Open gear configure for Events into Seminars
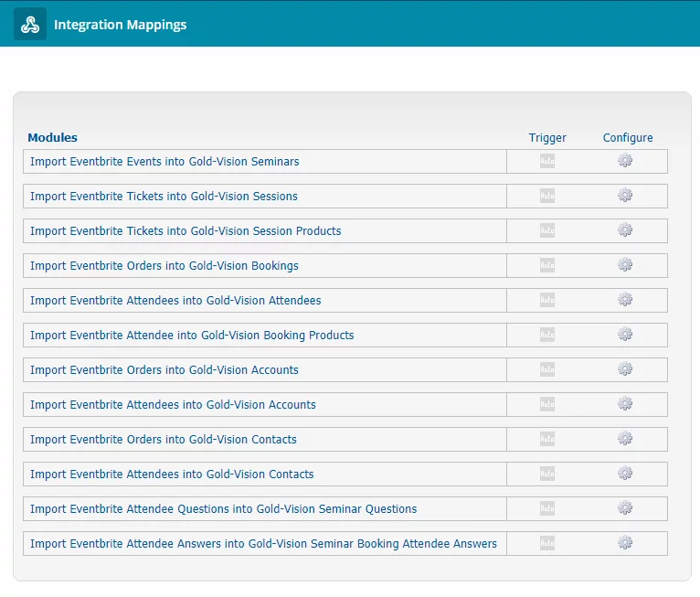Screen dimensions: 700x597 pos(625,160)
